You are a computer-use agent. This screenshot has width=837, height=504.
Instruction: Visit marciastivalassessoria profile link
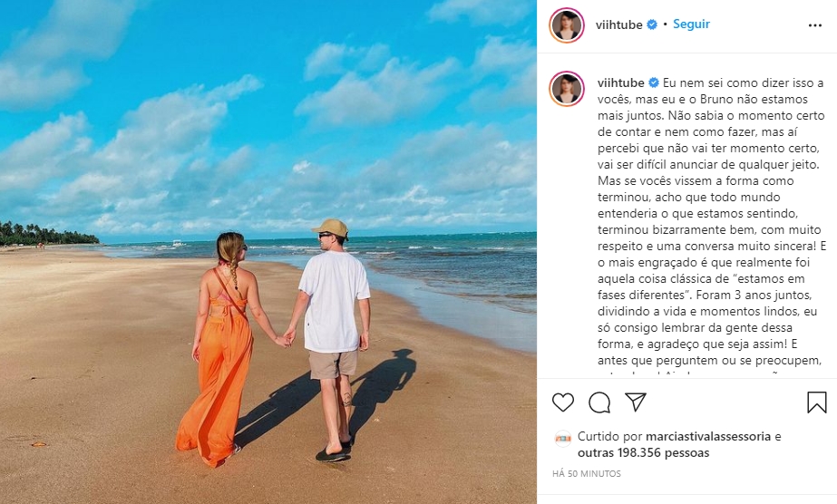coord(708,436)
